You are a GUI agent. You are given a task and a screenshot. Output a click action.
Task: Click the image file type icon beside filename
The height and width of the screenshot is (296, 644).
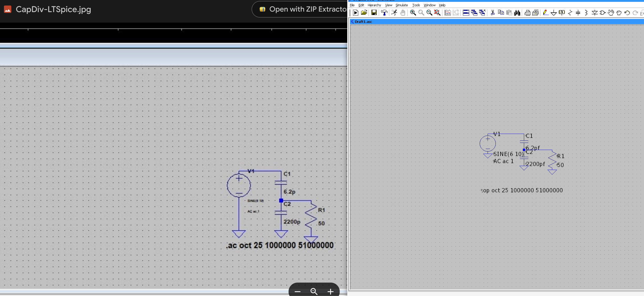point(8,9)
